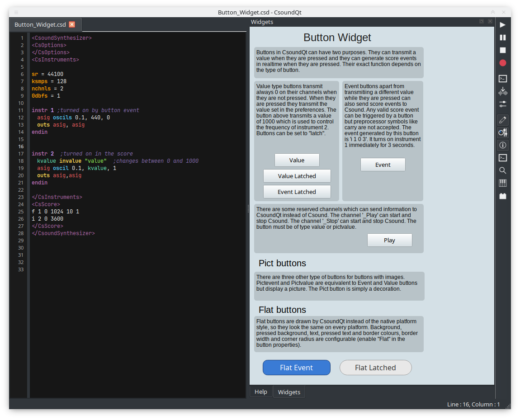Stop Csound with the white square icon

(x=503, y=50)
